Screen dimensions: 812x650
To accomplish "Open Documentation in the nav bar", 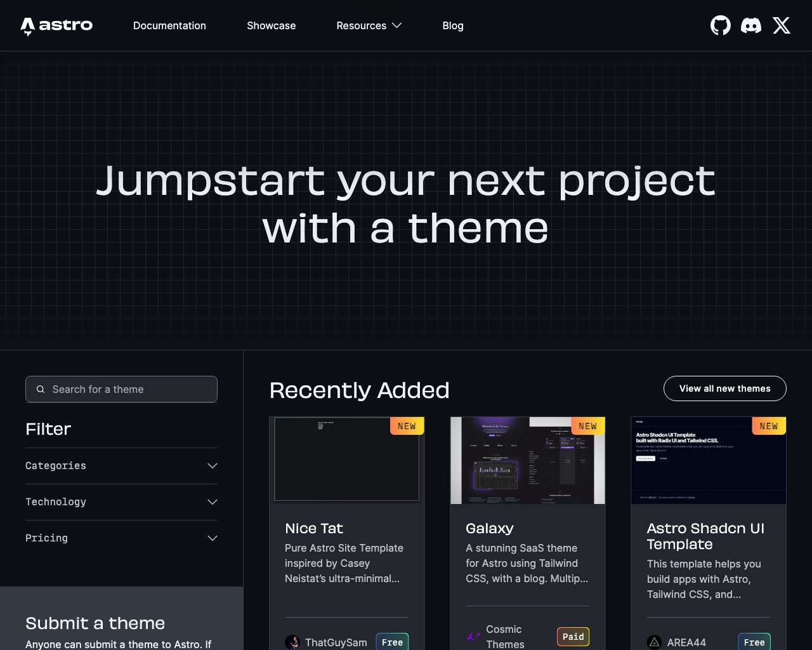I will [169, 25].
